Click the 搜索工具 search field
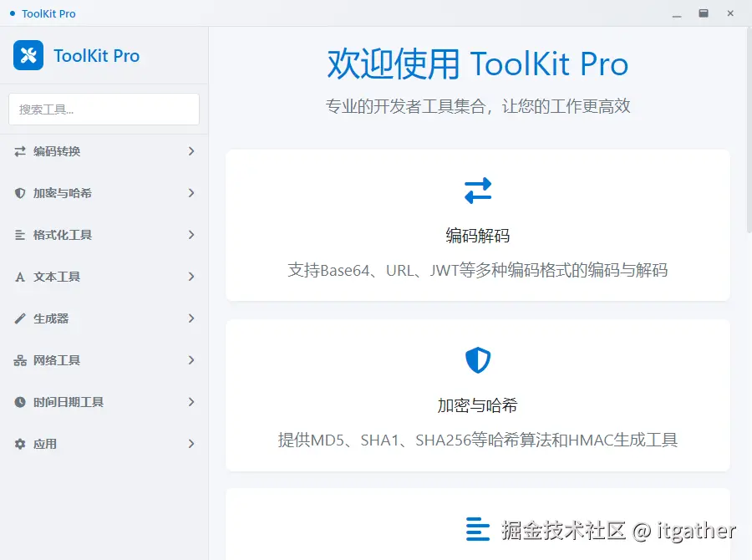Image resolution: width=752 pixels, height=560 pixels. [104, 109]
